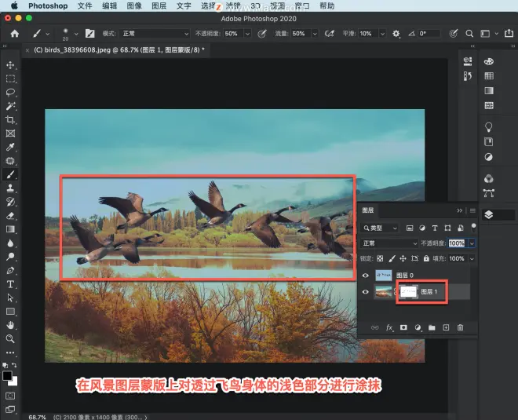Screen dimensions: 518x420
Task: Select the Pen tool
Action: pos(10,271)
